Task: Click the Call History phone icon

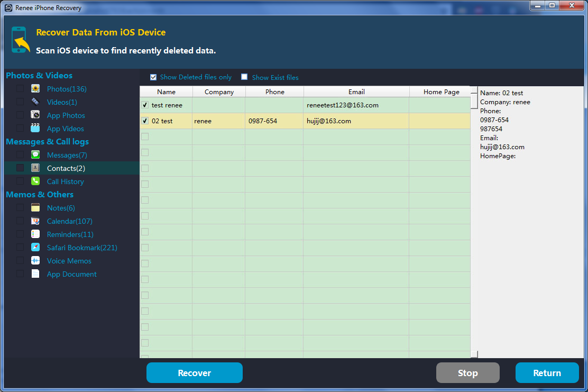Action: tap(35, 181)
